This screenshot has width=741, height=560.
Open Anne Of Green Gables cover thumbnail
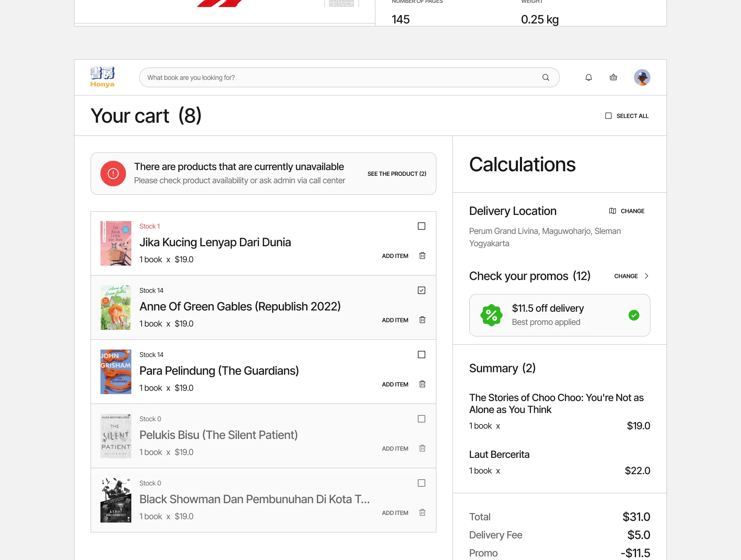[x=116, y=308]
